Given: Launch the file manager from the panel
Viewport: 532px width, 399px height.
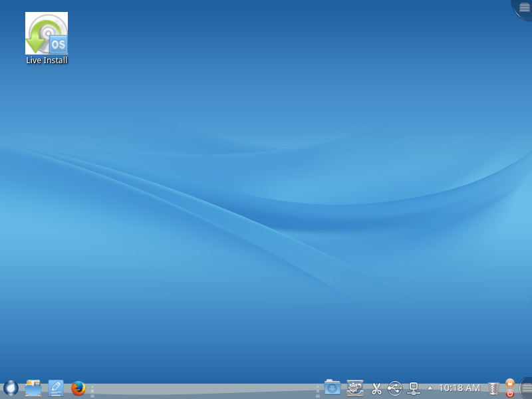Looking at the screenshot, I should pos(33,388).
